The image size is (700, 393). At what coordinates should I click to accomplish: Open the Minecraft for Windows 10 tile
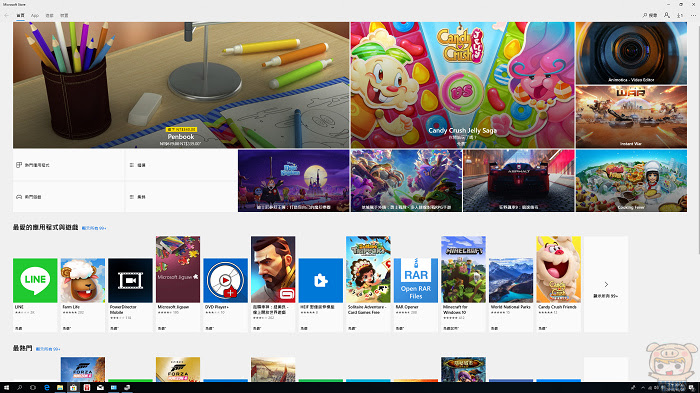463,284
